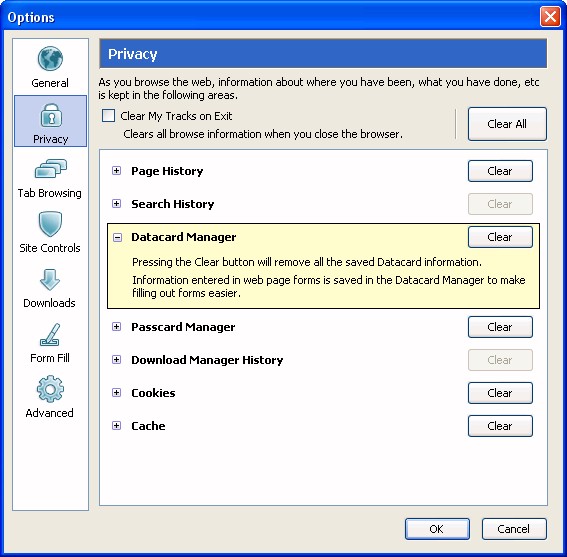The image size is (567, 557).
Task: Open the Form Fill pen icon
Action: coord(50,335)
